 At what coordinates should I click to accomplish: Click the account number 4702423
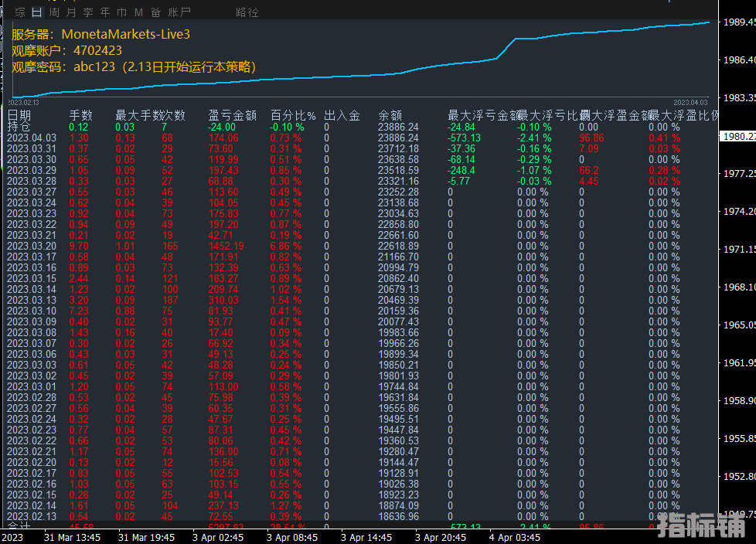(98, 50)
